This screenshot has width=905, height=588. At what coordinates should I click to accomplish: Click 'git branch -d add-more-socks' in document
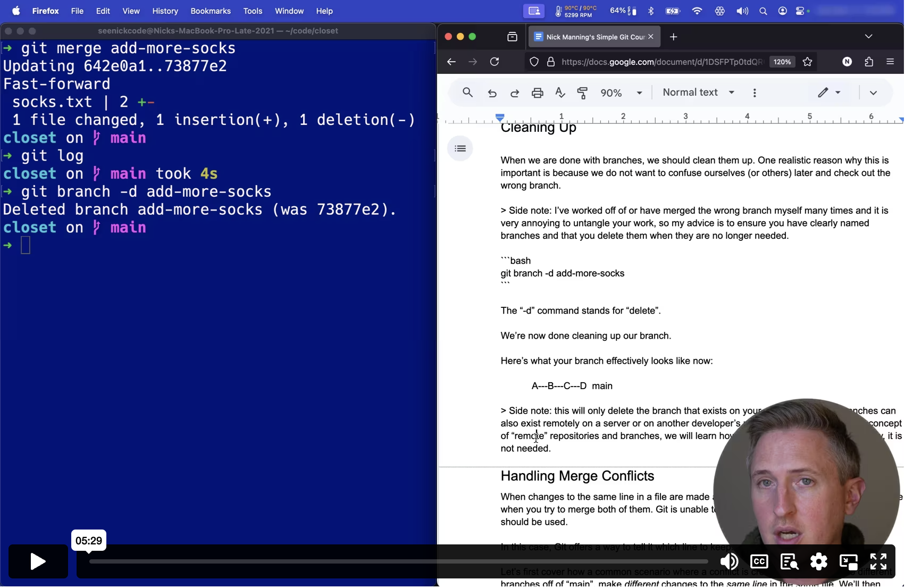tap(563, 274)
